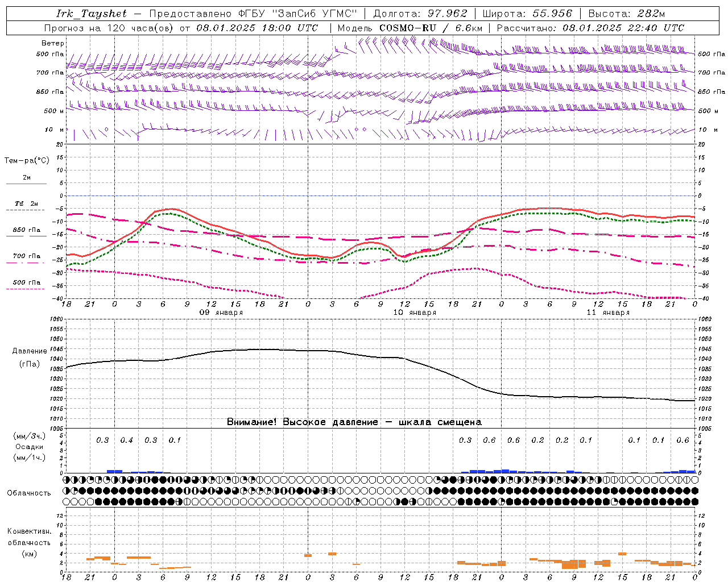728x582 pixels.
Task: Click the Ветер wind panel label
Action: point(53,43)
